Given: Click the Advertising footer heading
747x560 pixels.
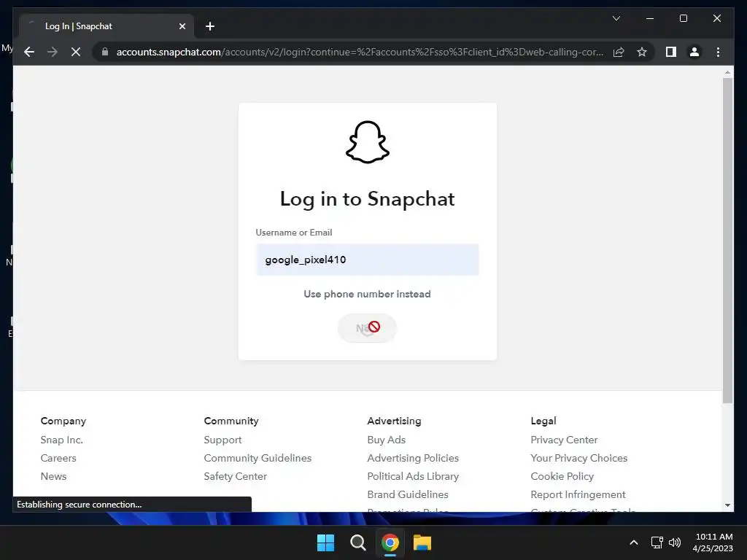Looking at the screenshot, I should tap(394, 421).
